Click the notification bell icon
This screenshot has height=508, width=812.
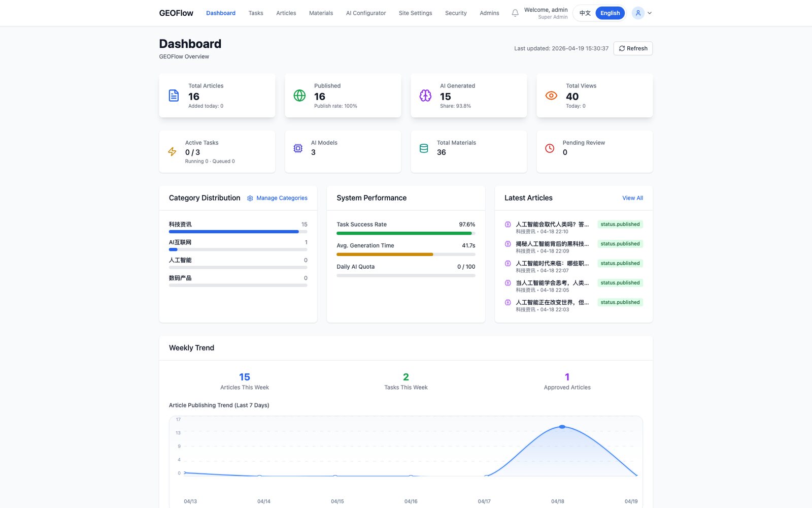[515, 13]
